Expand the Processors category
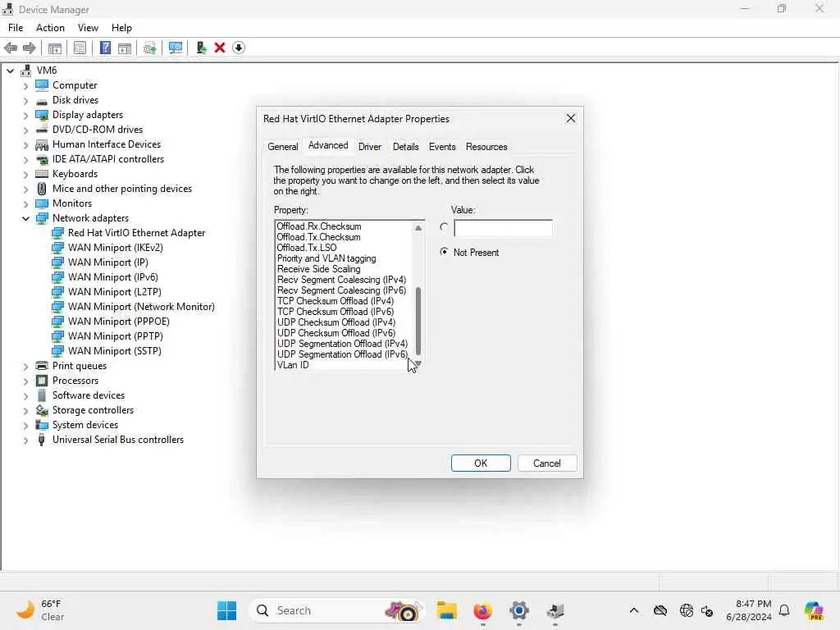The height and width of the screenshot is (630, 840). [25, 381]
